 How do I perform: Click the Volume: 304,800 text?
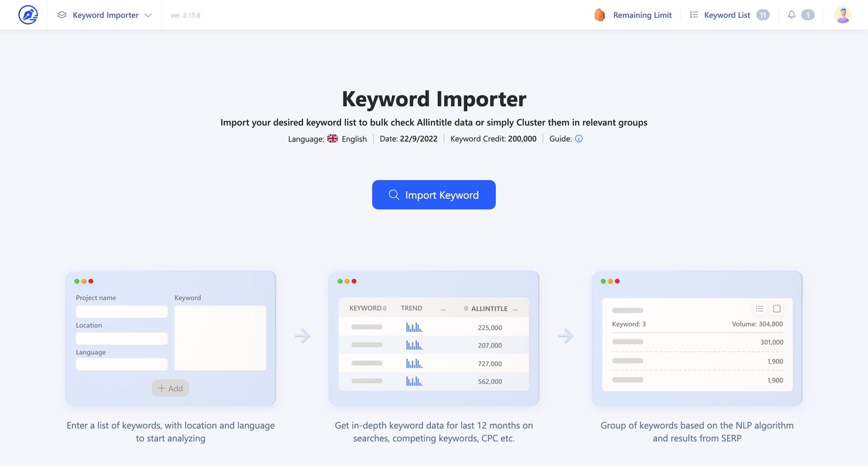757,324
